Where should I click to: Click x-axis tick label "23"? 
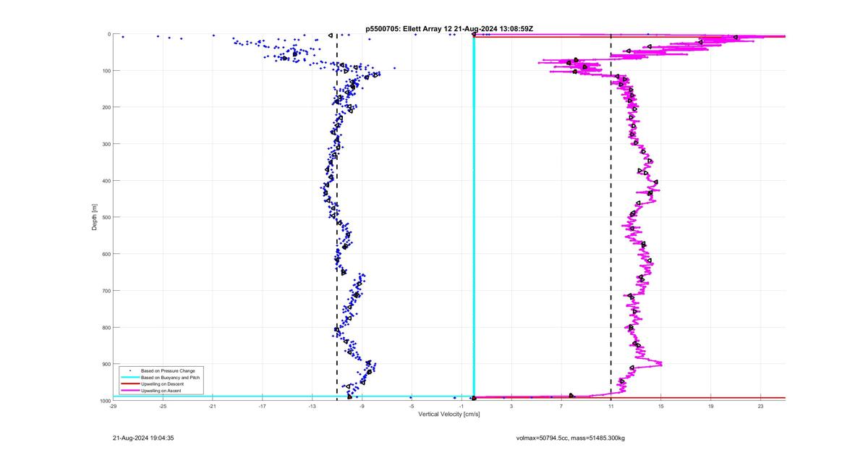coord(761,406)
